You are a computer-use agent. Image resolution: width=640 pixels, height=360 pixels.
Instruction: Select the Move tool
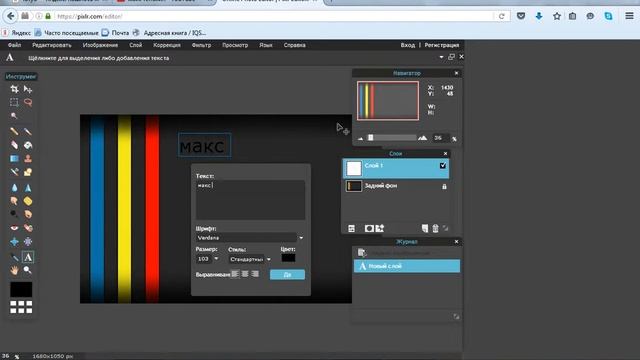[x=28, y=89]
